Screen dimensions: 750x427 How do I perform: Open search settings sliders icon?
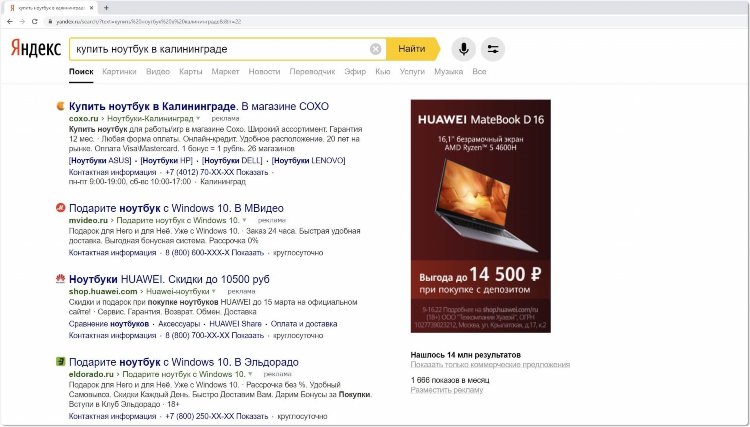[493, 49]
